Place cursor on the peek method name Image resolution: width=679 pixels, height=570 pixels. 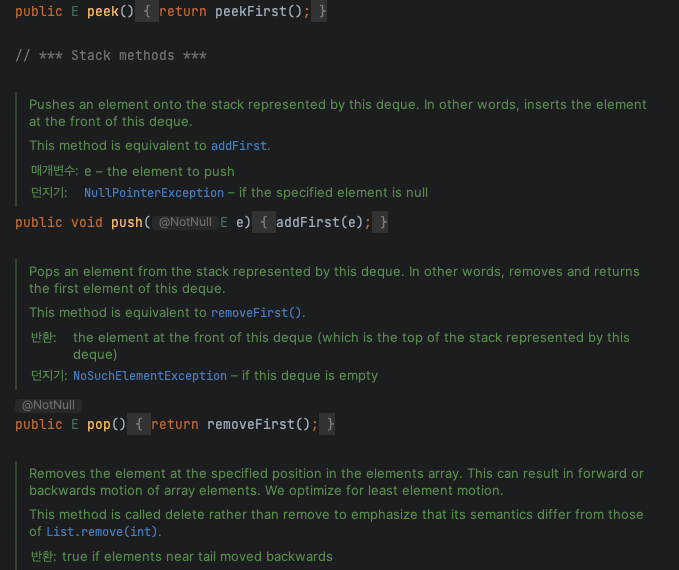103,12
